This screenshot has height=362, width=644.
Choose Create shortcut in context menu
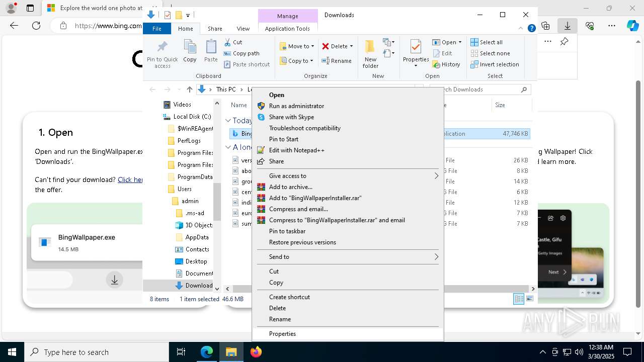(348, 297)
